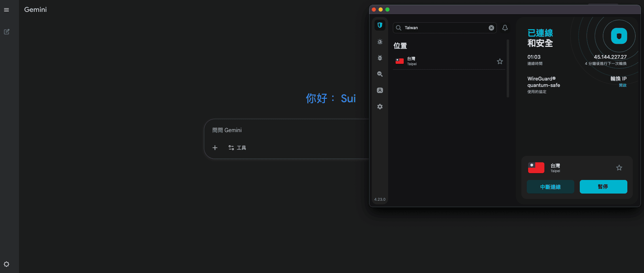Click the connected Taiwan flag thumbnail
644x273 pixels.
pos(536,168)
